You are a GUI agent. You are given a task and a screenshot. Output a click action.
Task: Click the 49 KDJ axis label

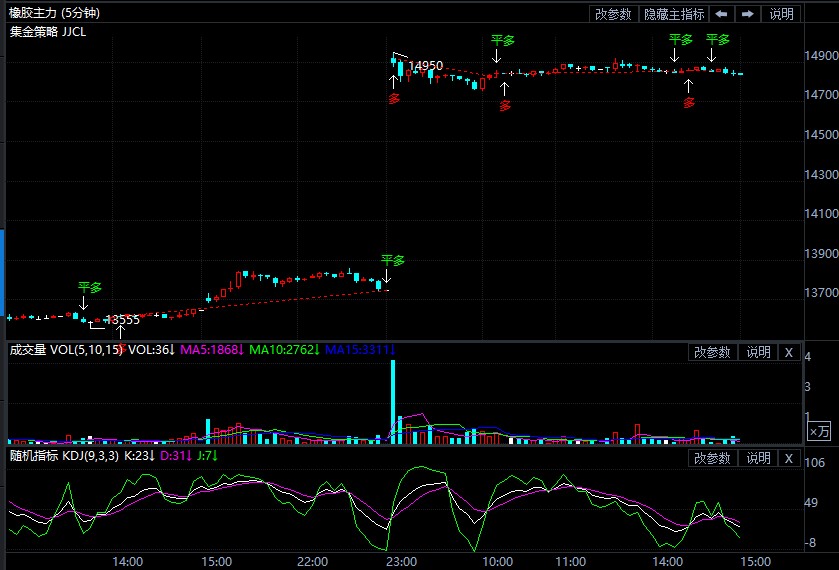[811, 503]
